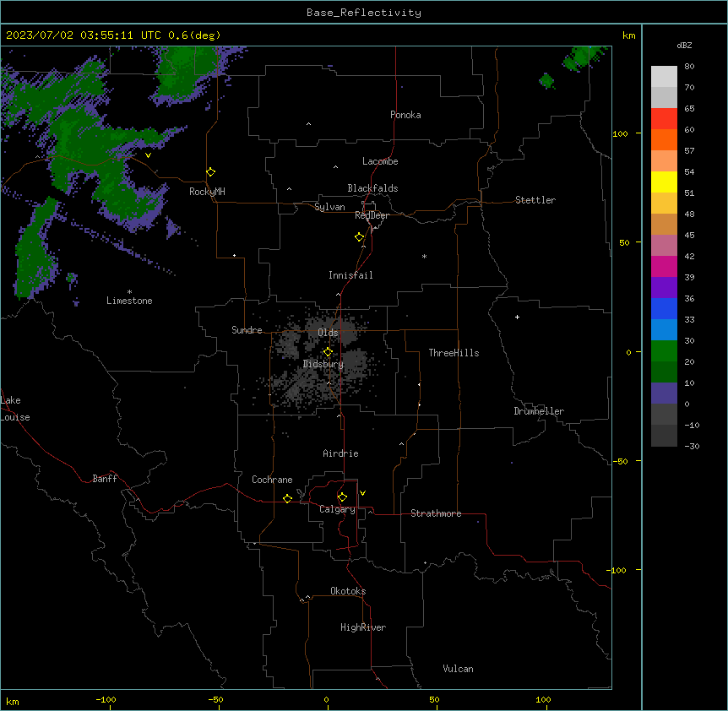This screenshot has height=711, width=728.
Task: Click the dBZ legend heading
Action: [x=684, y=46]
